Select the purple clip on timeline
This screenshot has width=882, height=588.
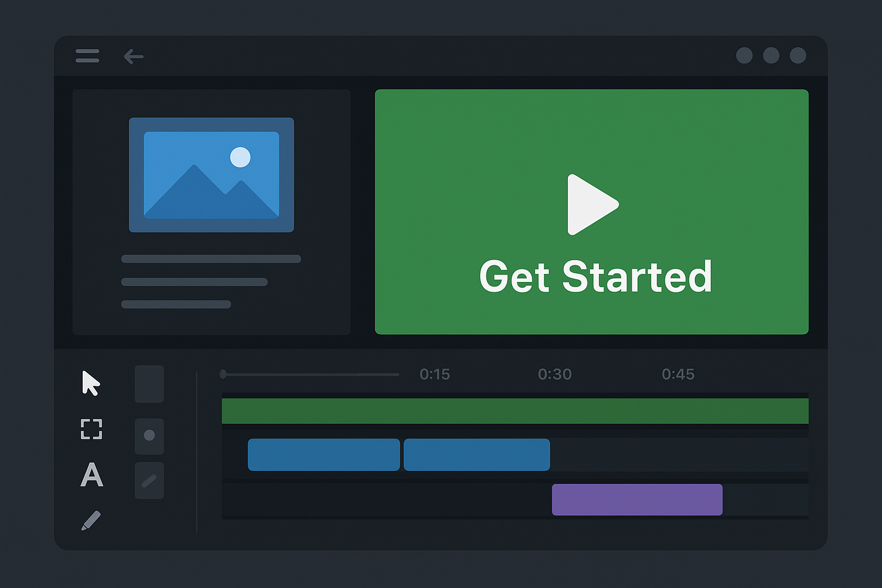click(x=637, y=500)
